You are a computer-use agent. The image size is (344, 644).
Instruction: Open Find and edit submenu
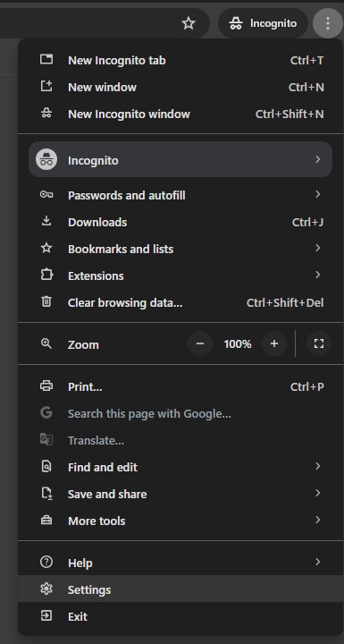pyautogui.click(x=180, y=468)
